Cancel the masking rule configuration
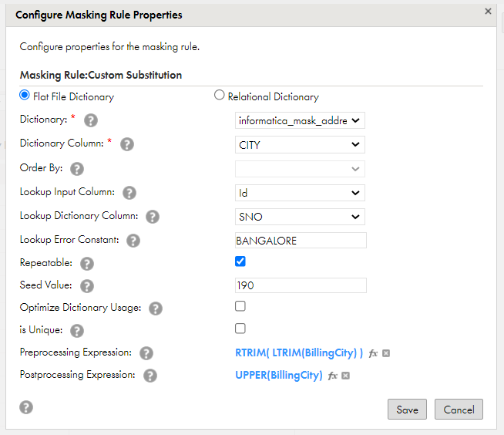Image resolution: width=504 pixels, height=435 pixels. 459,410
